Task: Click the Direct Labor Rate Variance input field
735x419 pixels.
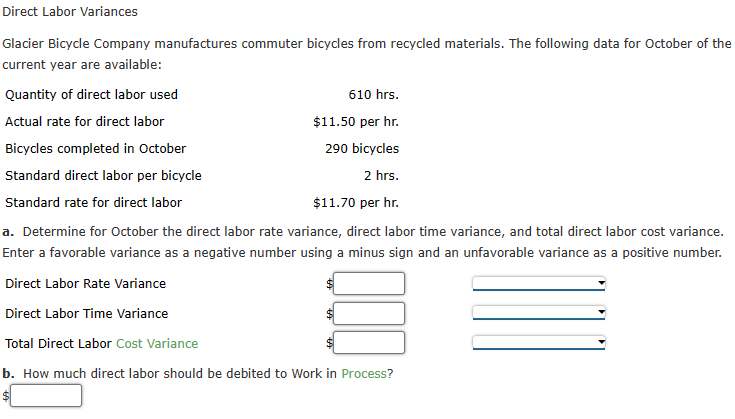Action: coord(369,284)
